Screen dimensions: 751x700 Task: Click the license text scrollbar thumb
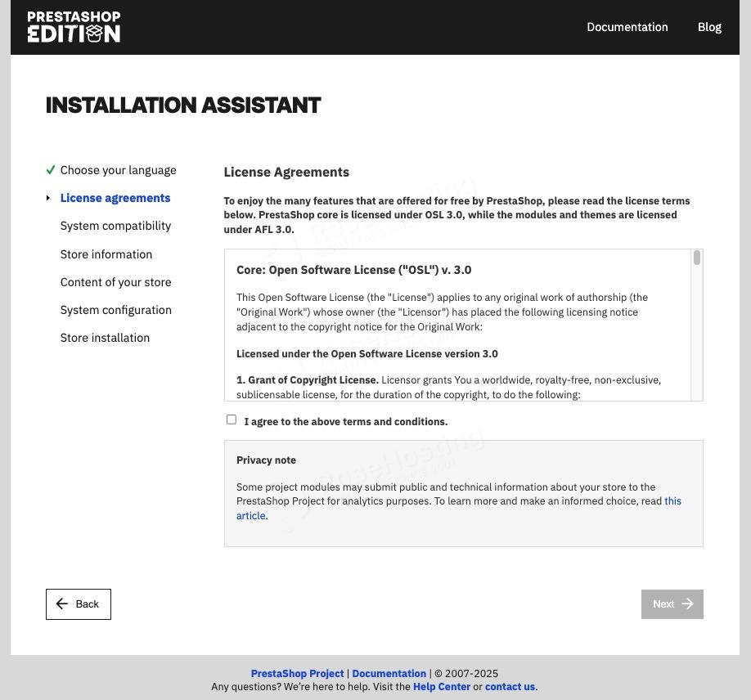[697, 258]
